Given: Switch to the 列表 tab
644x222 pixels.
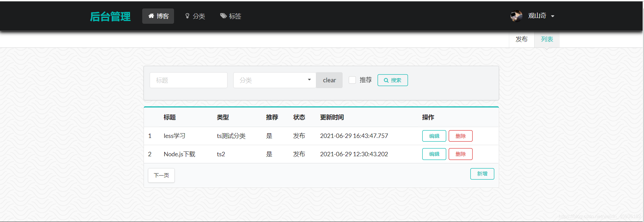Looking at the screenshot, I should pos(547,39).
